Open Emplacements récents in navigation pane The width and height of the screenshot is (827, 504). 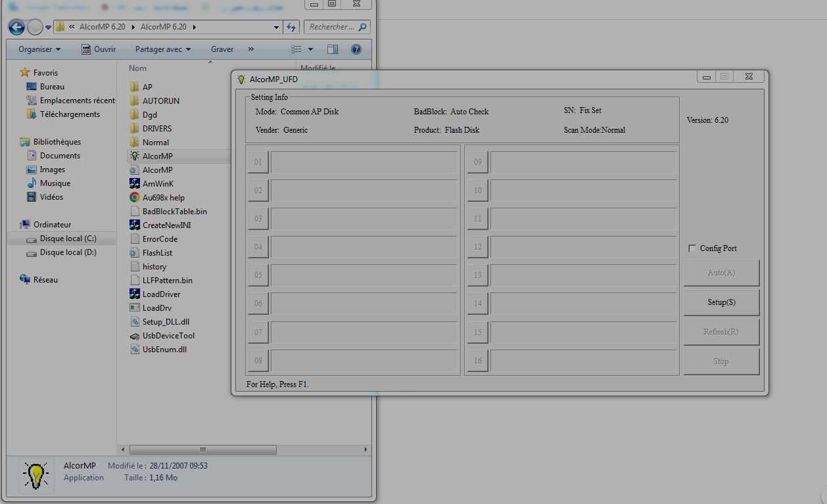click(78, 101)
